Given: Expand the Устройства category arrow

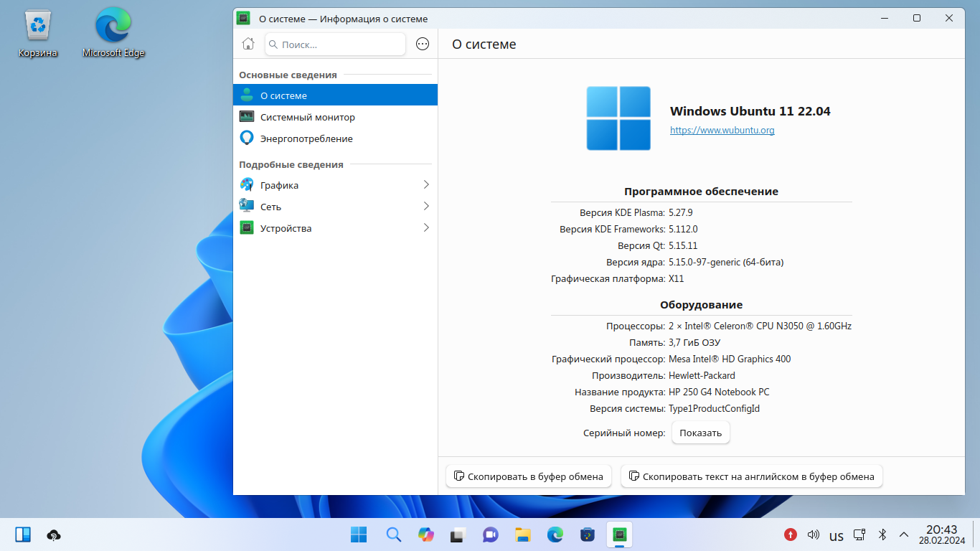Looking at the screenshot, I should (426, 228).
